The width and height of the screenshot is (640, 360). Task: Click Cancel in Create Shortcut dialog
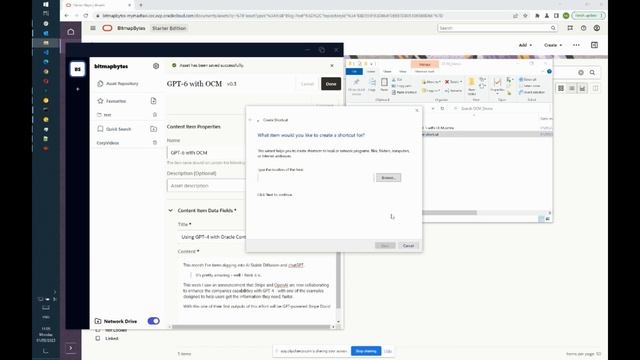click(408, 246)
